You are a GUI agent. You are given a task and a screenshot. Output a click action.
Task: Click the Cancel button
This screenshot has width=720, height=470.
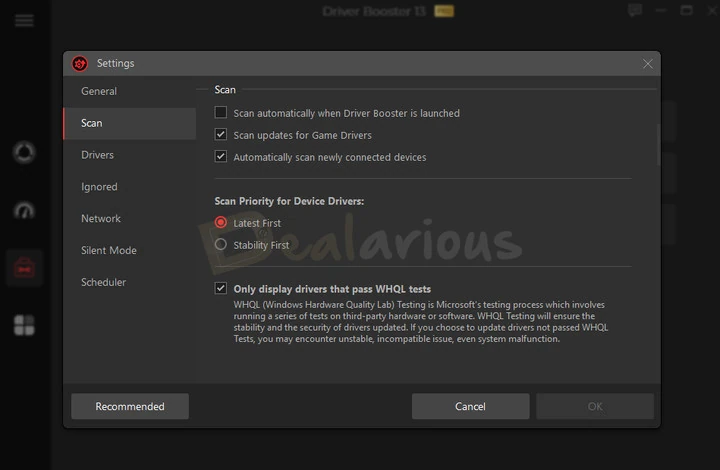470,406
